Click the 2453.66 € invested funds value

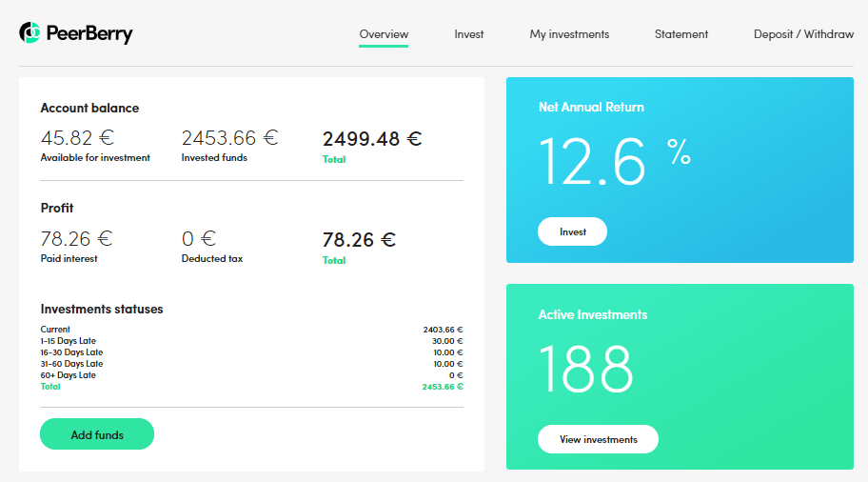[229, 138]
